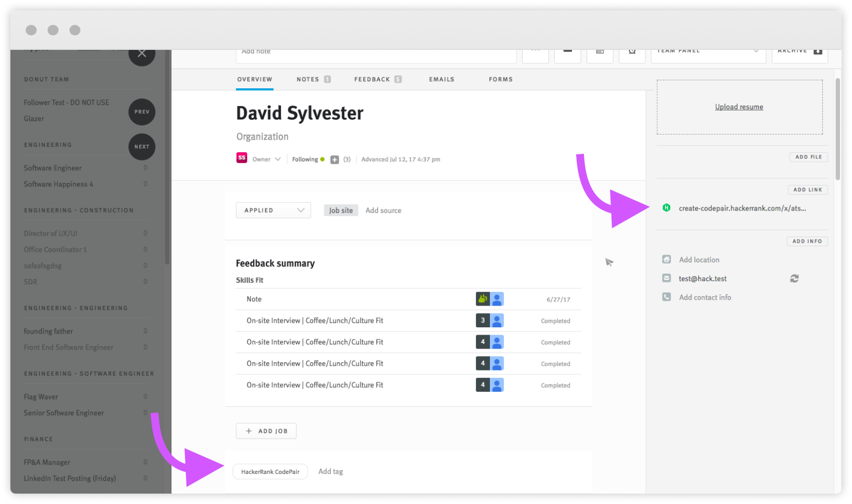Select Flag Waver posting
Viewport: 852px width, 504px height.
[41, 397]
